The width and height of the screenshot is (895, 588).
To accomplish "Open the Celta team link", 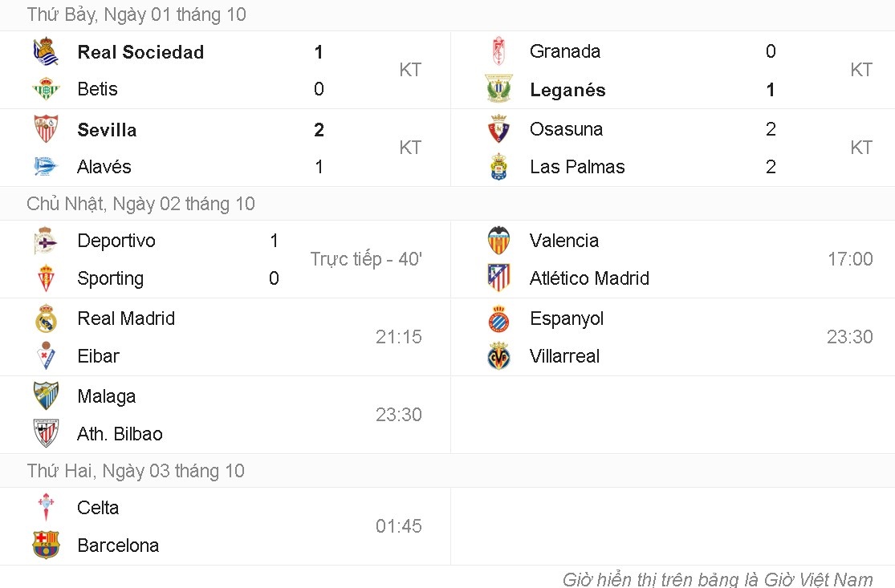I will click(x=98, y=508).
